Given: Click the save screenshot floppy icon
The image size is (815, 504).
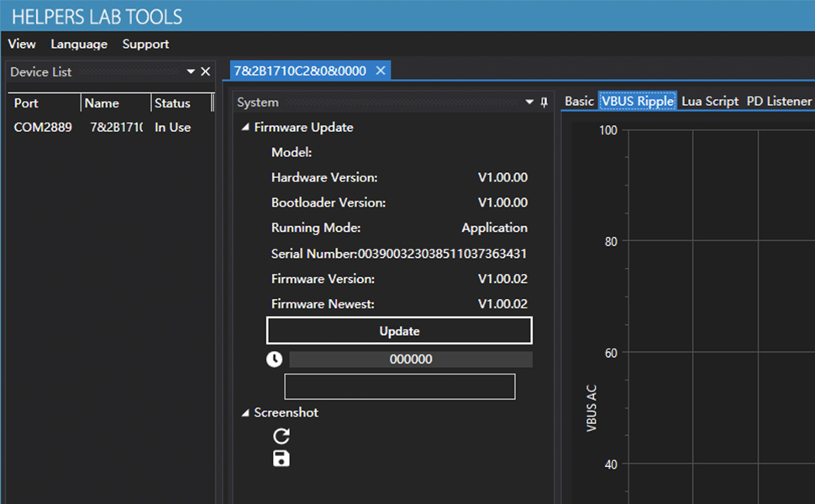Looking at the screenshot, I should pyautogui.click(x=281, y=459).
